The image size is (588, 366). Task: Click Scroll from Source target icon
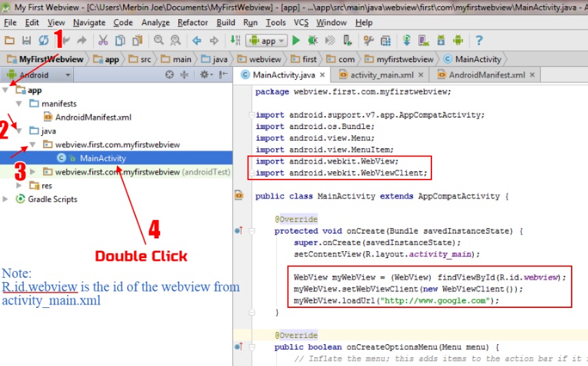pyautogui.click(x=170, y=74)
